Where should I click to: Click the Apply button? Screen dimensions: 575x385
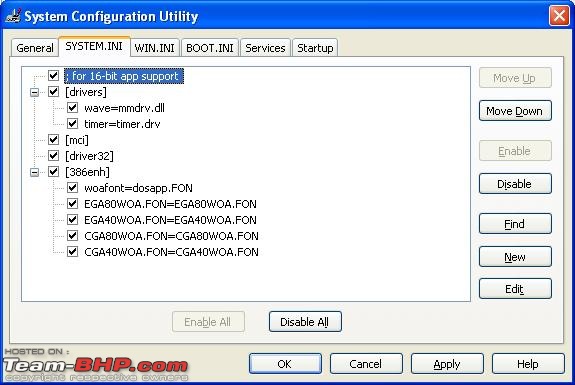coord(447,364)
